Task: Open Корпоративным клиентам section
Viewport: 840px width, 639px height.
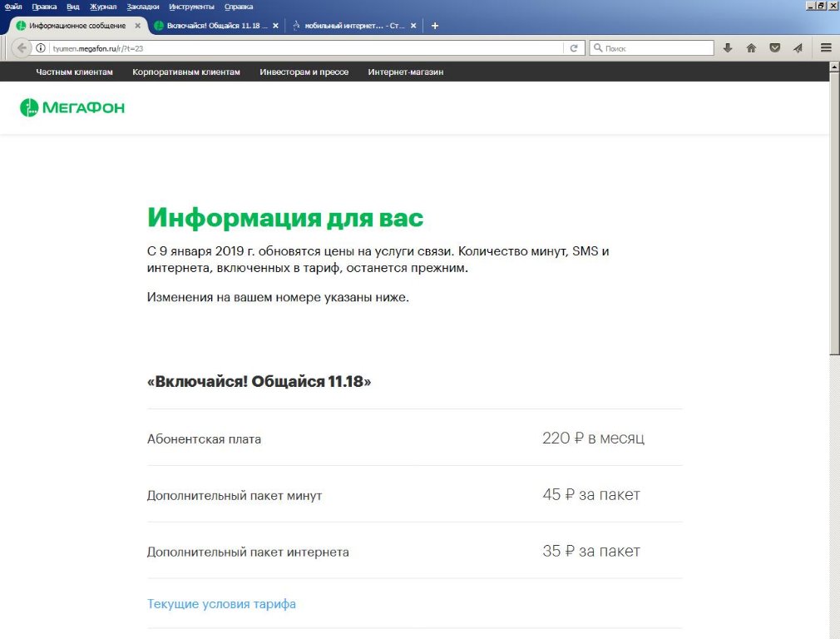Action: pyautogui.click(x=186, y=72)
